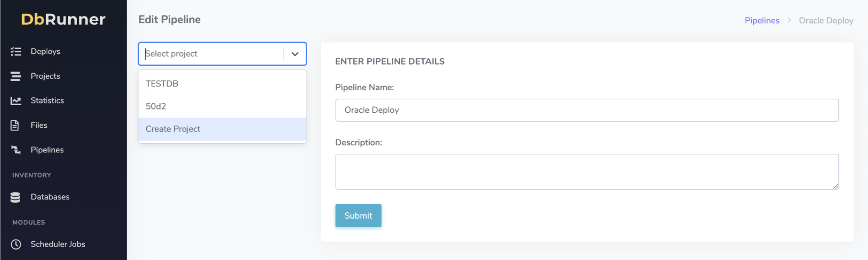Click the Pipelines flow icon
Viewport: 868px width, 260px height.
pos(16,150)
